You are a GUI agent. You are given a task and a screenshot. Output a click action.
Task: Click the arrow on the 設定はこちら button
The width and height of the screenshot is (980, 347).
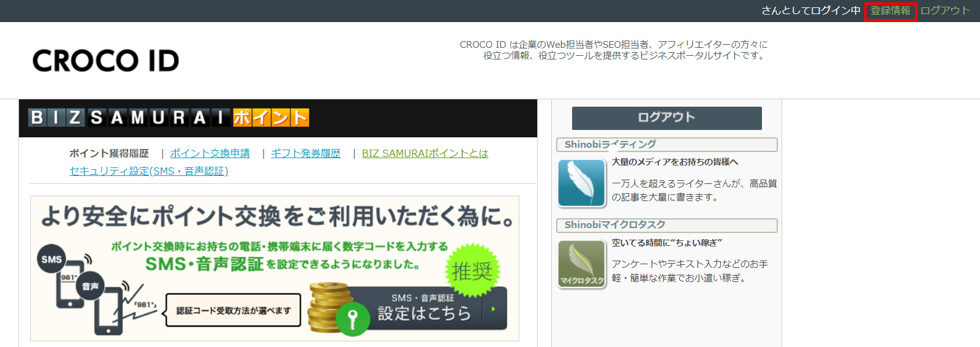click(494, 309)
